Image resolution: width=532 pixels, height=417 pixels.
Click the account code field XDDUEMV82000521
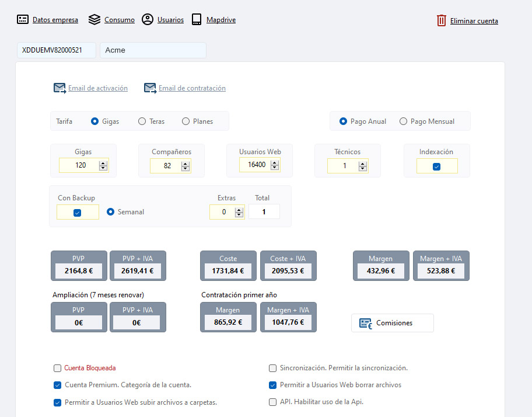(x=57, y=50)
